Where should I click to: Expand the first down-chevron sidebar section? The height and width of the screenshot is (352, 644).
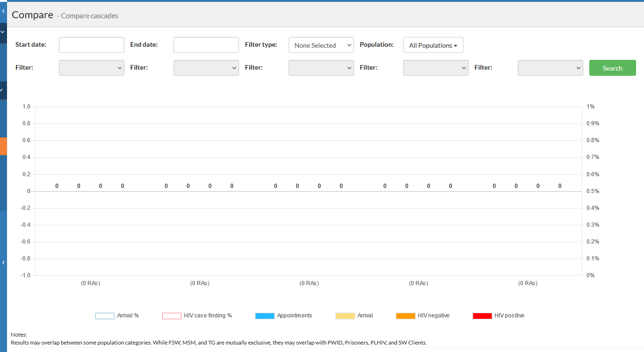click(3, 32)
